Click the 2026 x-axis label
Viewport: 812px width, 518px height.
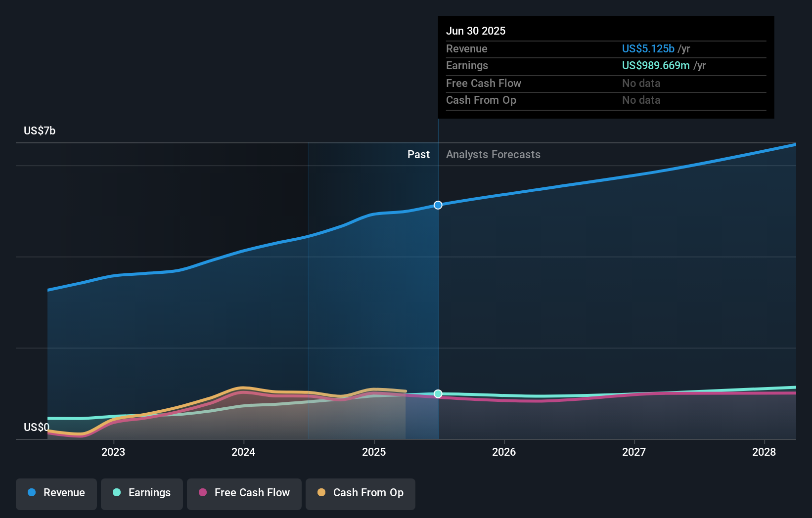[504, 452]
